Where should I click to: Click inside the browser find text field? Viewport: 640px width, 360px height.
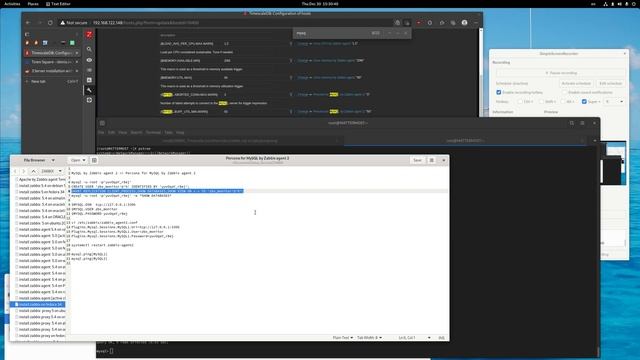pos(333,33)
